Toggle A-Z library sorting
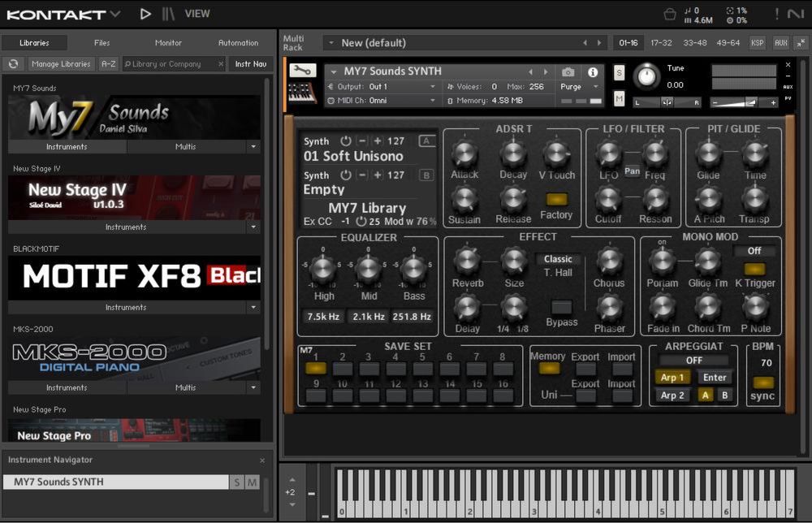The image size is (812, 523). tap(108, 63)
